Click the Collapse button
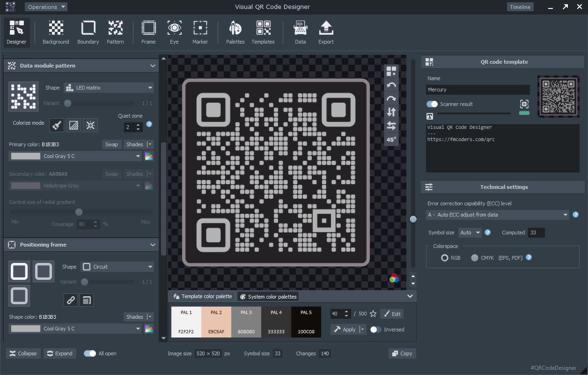The width and height of the screenshot is (588, 375). click(23, 353)
